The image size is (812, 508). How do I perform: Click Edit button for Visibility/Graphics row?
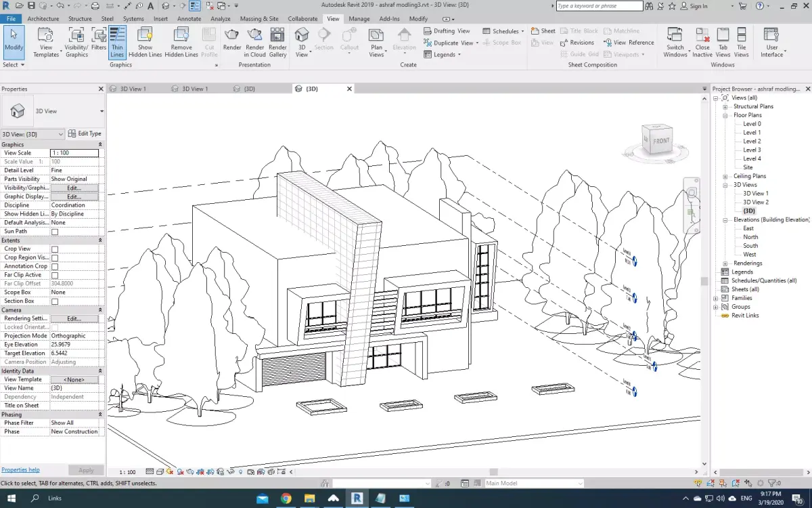(74, 188)
